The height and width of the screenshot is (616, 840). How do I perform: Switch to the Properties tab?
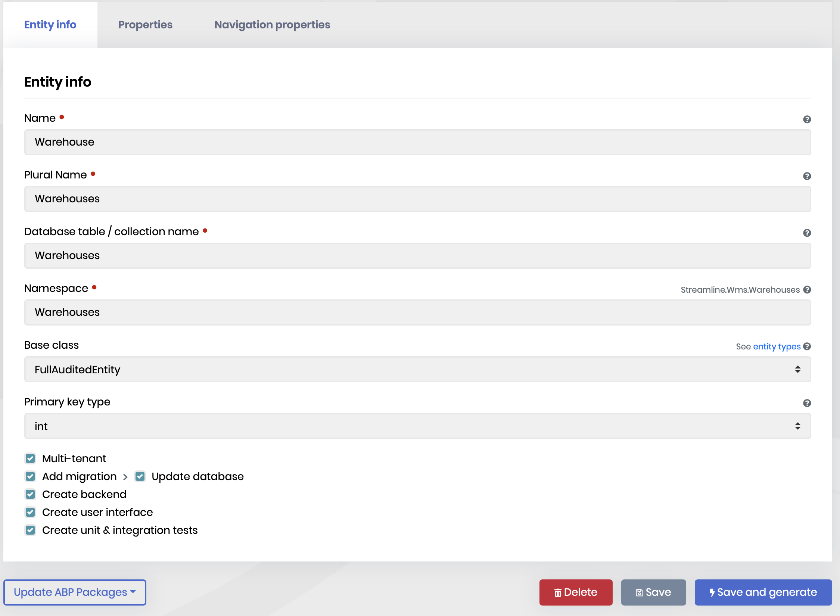(145, 25)
